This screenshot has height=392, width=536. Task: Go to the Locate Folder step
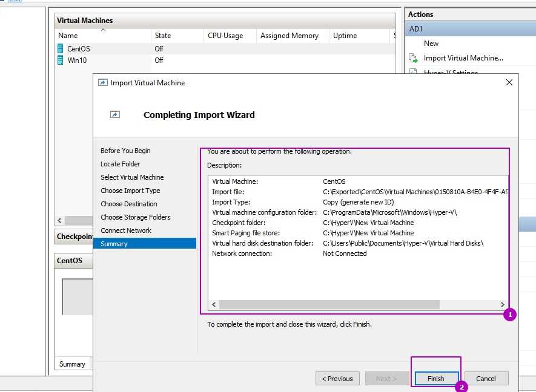click(x=120, y=164)
